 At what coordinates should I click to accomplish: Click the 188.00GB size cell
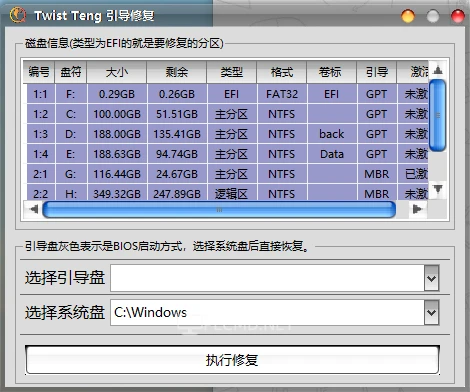pyautogui.click(x=117, y=134)
